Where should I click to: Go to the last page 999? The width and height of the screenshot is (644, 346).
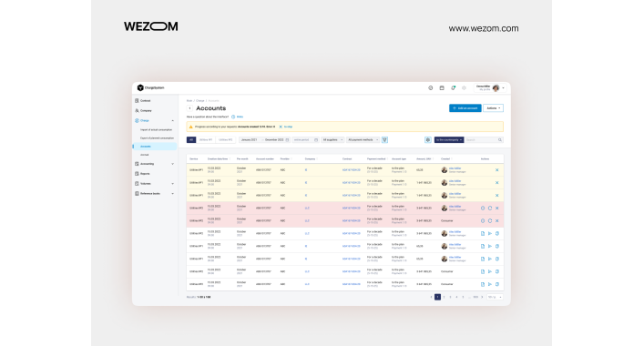click(x=475, y=297)
